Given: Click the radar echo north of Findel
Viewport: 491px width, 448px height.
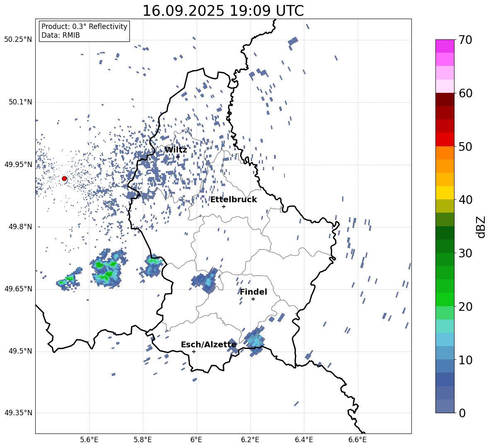Looking at the screenshot, I should click(204, 280).
